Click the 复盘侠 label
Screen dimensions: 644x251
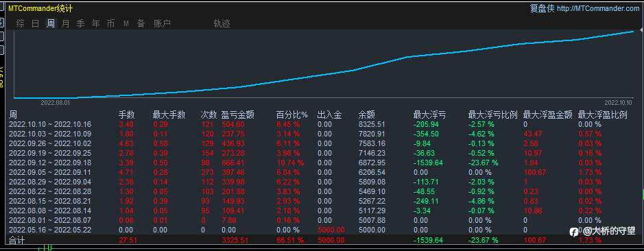coord(542,8)
